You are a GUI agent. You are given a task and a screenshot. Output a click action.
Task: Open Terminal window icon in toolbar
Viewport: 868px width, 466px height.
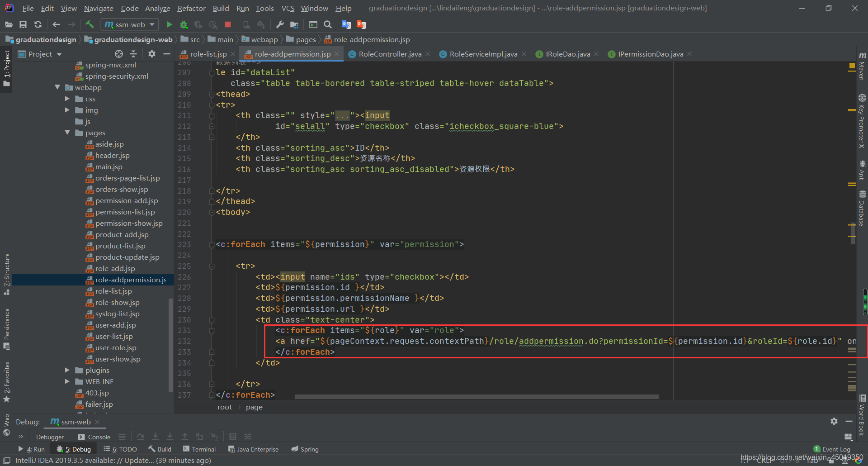click(x=313, y=24)
